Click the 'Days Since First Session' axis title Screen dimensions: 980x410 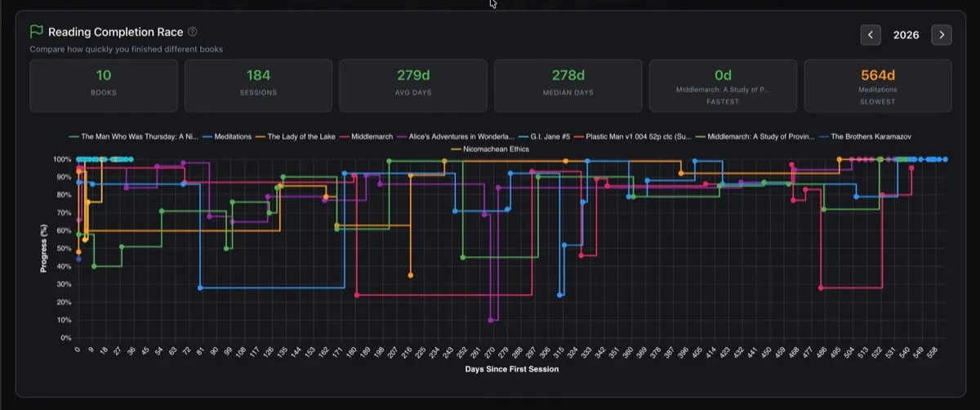click(x=512, y=369)
